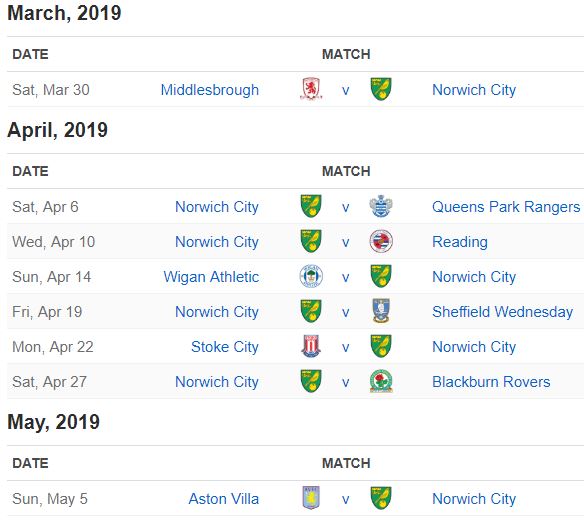584x520 pixels.
Task: Open the Middlesbrough team link
Action: click(x=210, y=90)
